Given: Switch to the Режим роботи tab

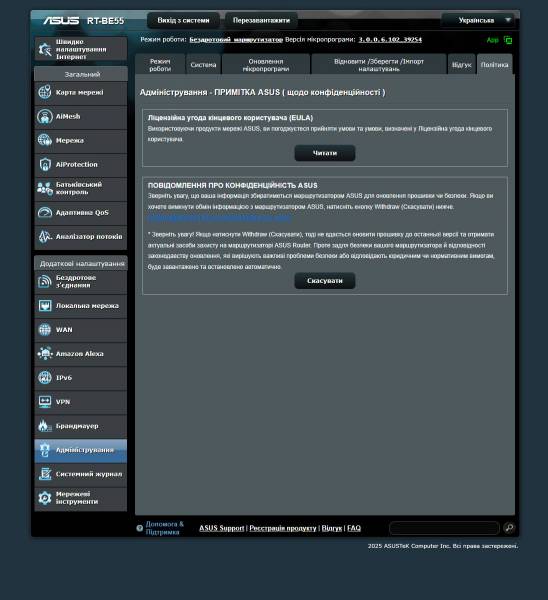Looking at the screenshot, I should (160, 65).
